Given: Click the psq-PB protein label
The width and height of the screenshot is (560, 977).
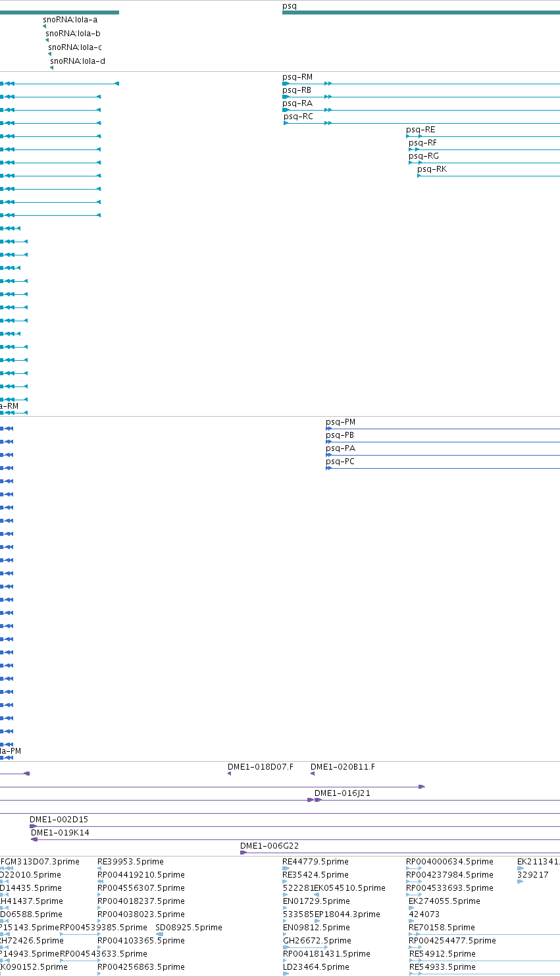Looking at the screenshot, I should [340, 435].
